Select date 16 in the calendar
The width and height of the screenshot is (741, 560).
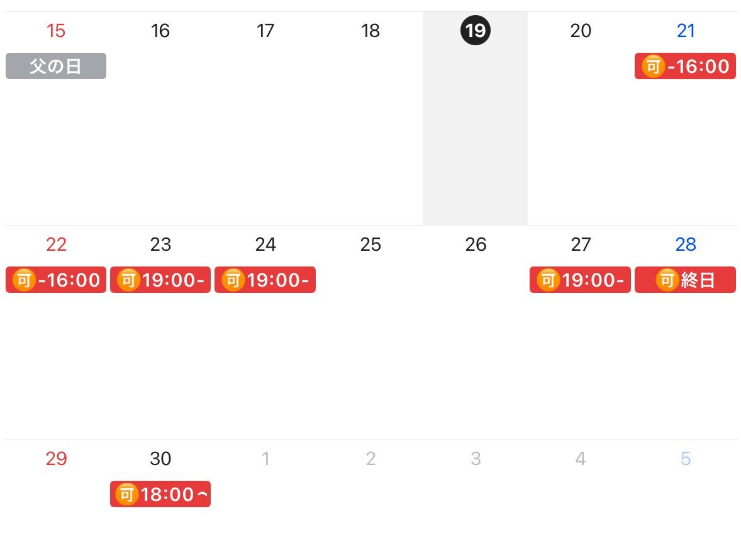tap(160, 31)
